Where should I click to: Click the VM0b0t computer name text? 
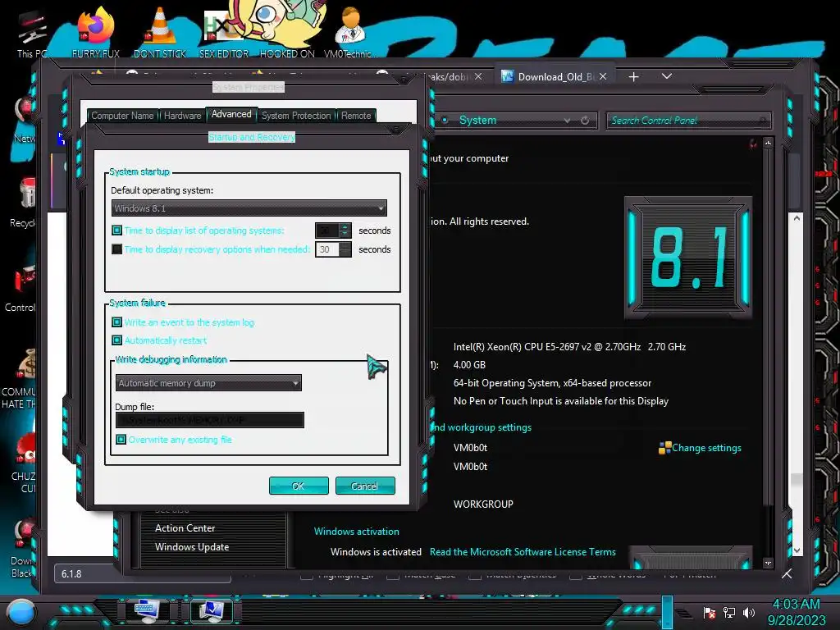click(x=470, y=448)
